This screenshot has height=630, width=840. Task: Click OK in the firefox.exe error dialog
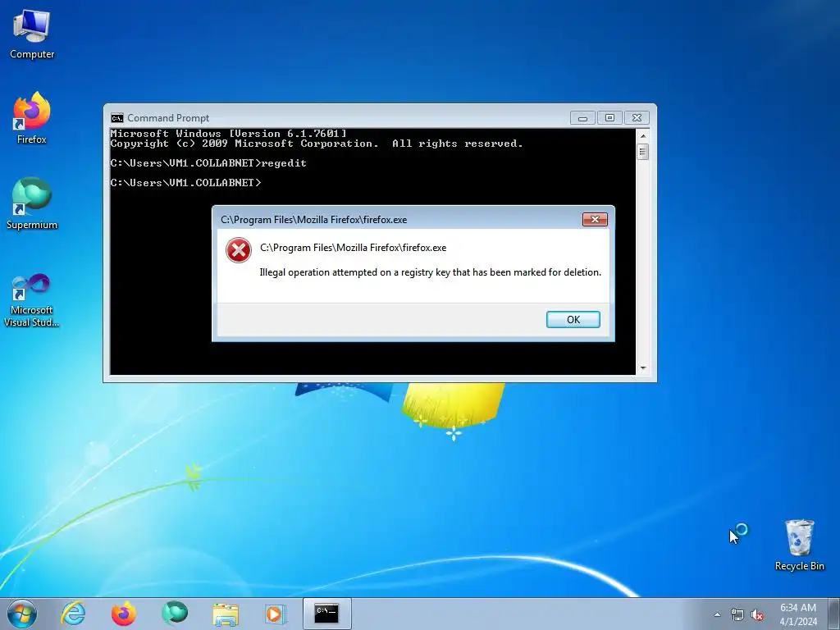click(x=573, y=319)
